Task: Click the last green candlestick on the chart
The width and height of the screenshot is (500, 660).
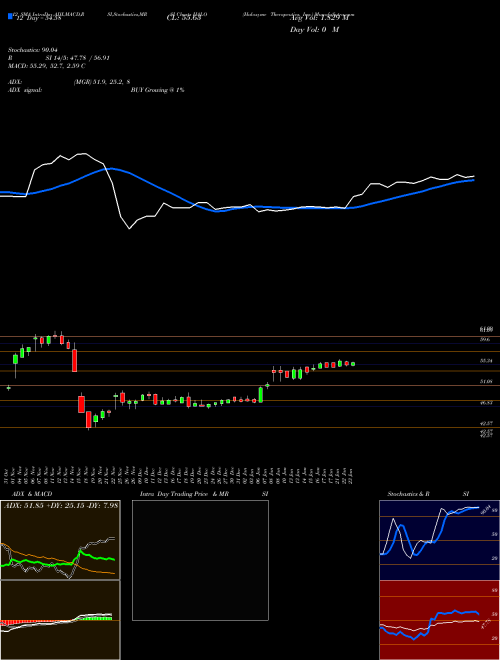Action: pos(353,364)
